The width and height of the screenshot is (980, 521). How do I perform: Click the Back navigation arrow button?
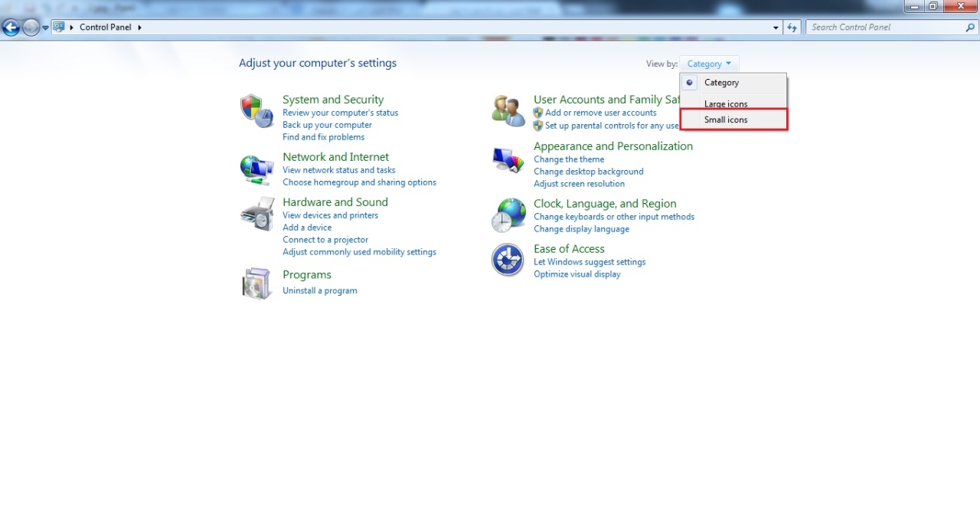point(11,28)
